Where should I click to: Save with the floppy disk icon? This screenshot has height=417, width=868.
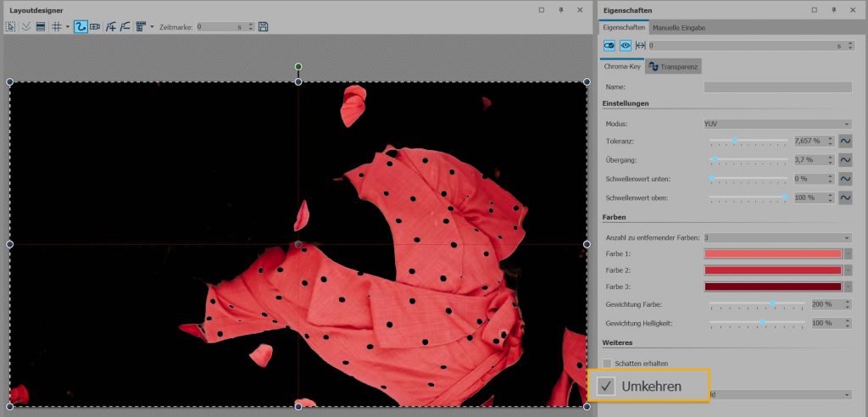263,27
